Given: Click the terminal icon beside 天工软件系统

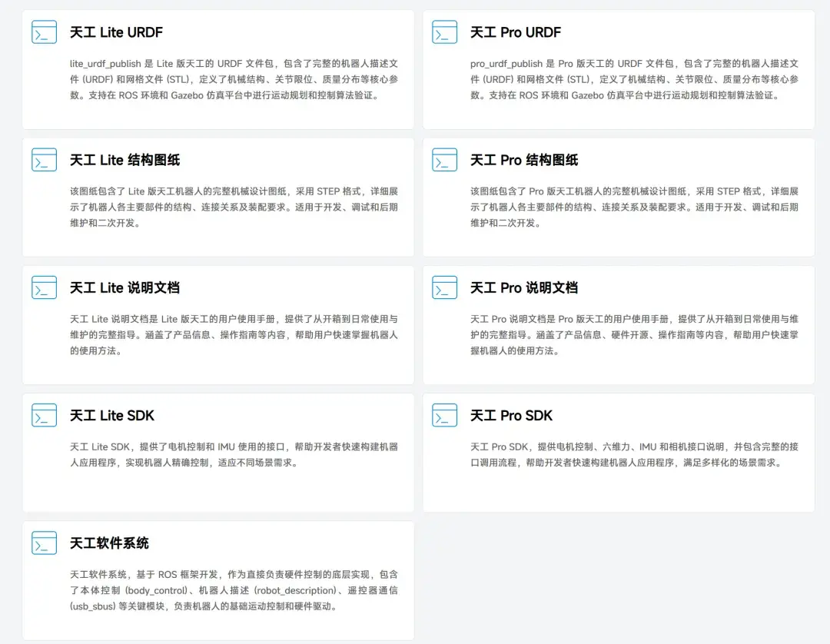Looking at the screenshot, I should tap(44, 543).
